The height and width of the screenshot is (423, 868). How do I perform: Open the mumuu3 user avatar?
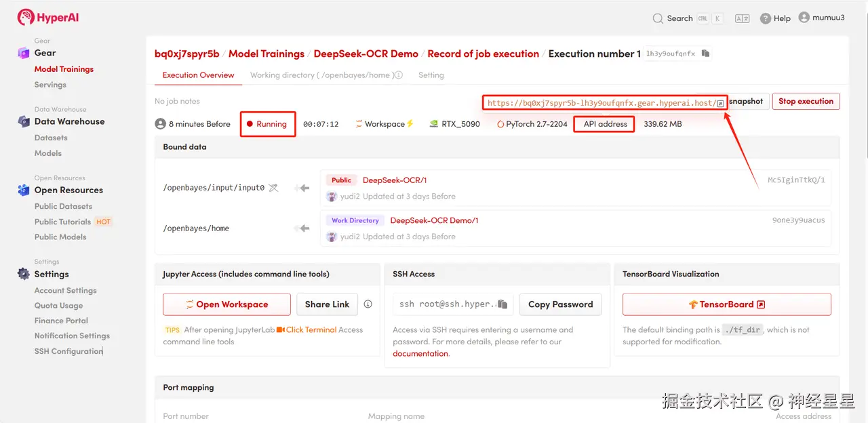[804, 18]
